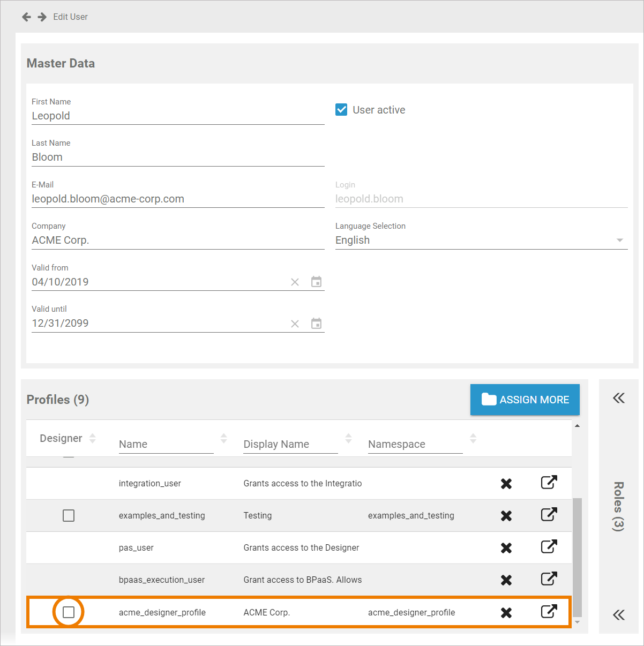Tick Designer checkbox for examples_and_testing
644x646 pixels.
[x=69, y=516]
